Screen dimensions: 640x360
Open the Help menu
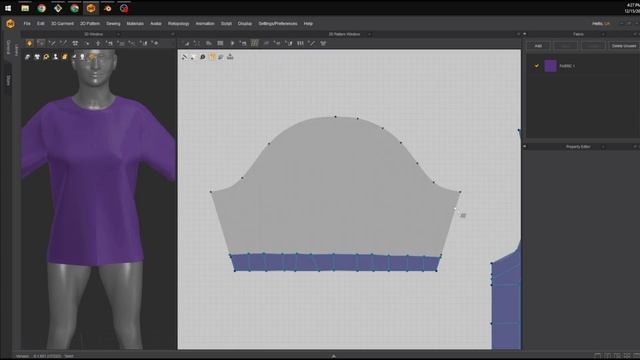(x=308, y=24)
